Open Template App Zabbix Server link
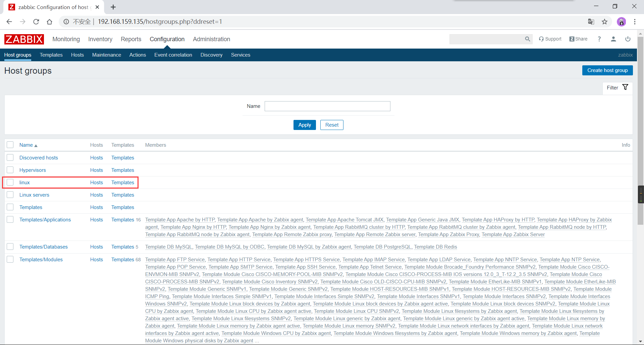 (x=513, y=234)
